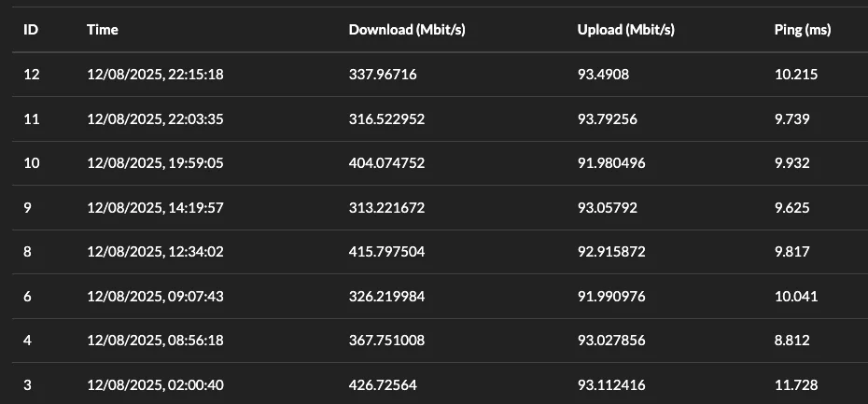
Task: Click timestamp 12/08/2025, 14:19:57
Action: pos(155,207)
